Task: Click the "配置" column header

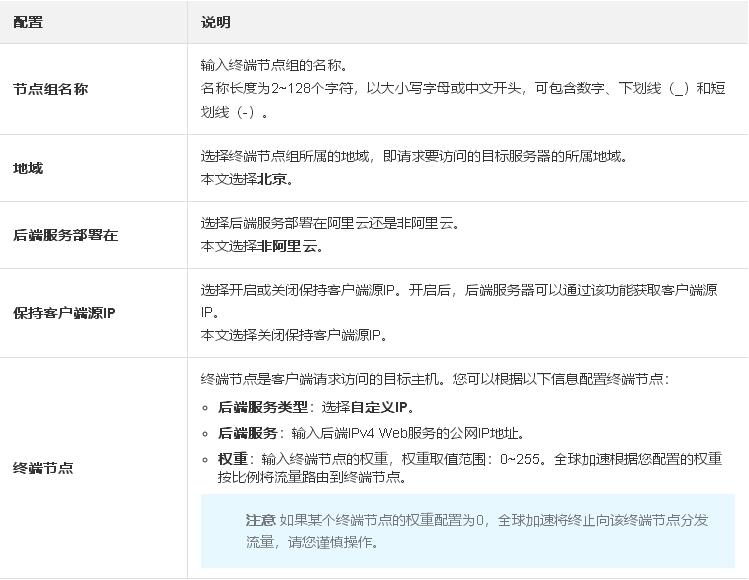Action: pos(28,21)
